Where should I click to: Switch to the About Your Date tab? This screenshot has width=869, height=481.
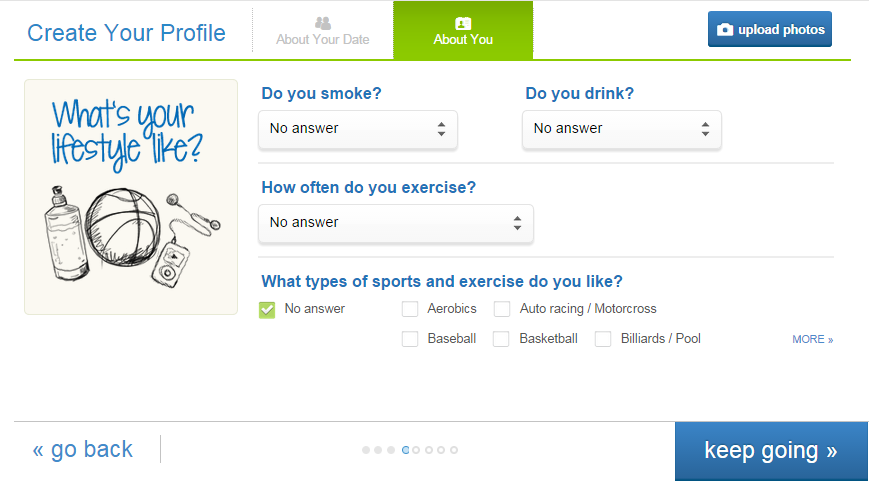click(x=322, y=31)
